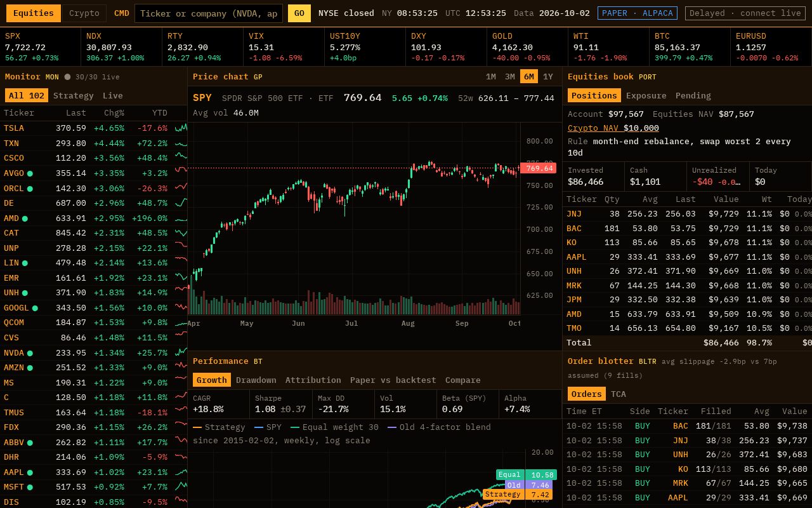Click the GO button
Screen dimensions: 812x508
click(299, 13)
